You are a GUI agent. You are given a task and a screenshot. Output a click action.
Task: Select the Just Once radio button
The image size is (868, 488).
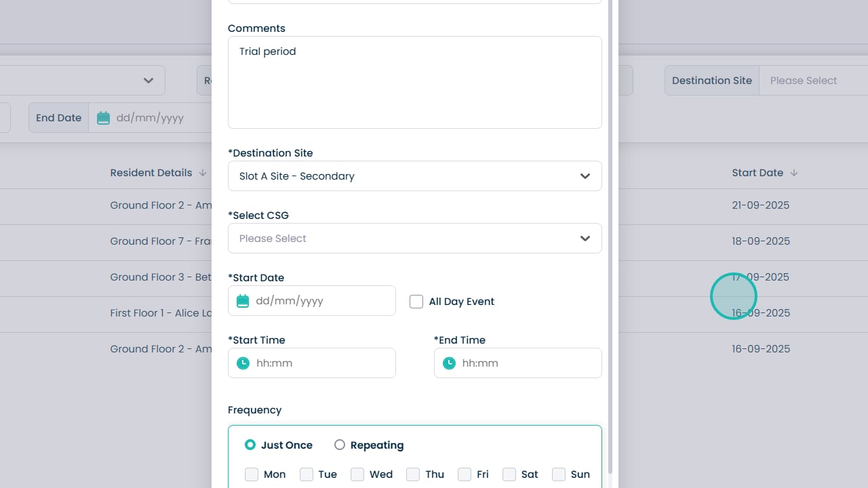(x=250, y=445)
